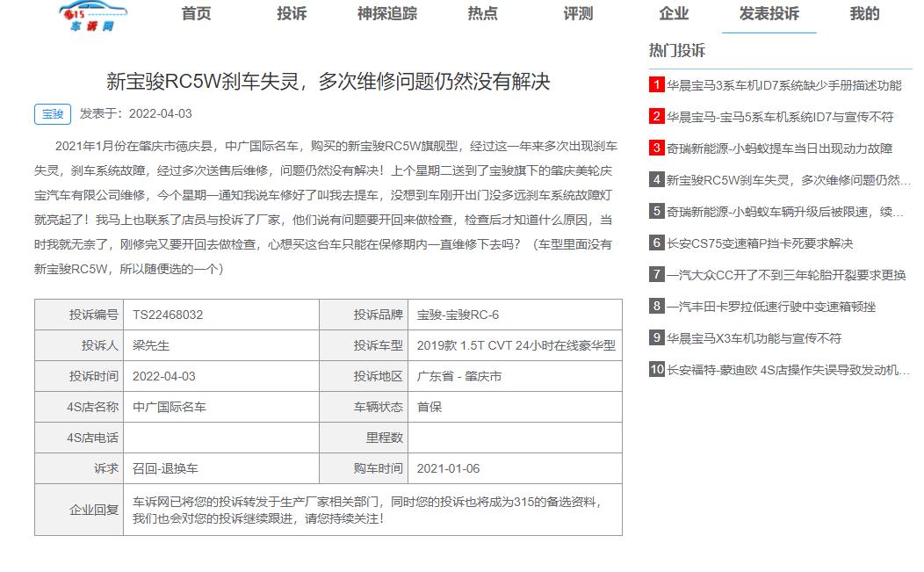Open the 奇瑞新能源小蚂蚁提车 complaint link
Image resolution: width=924 pixels, height=572 pixels.
tap(782, 148)
